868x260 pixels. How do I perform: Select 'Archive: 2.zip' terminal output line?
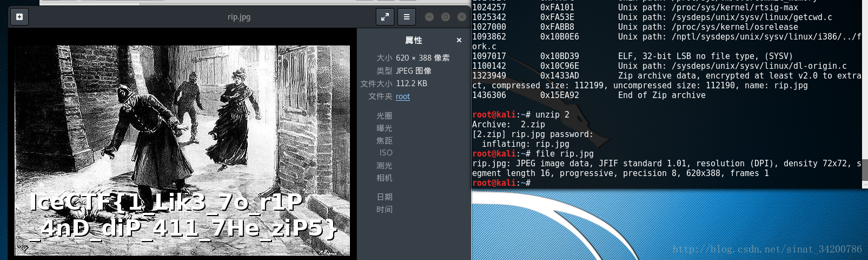tap(508, 125)
